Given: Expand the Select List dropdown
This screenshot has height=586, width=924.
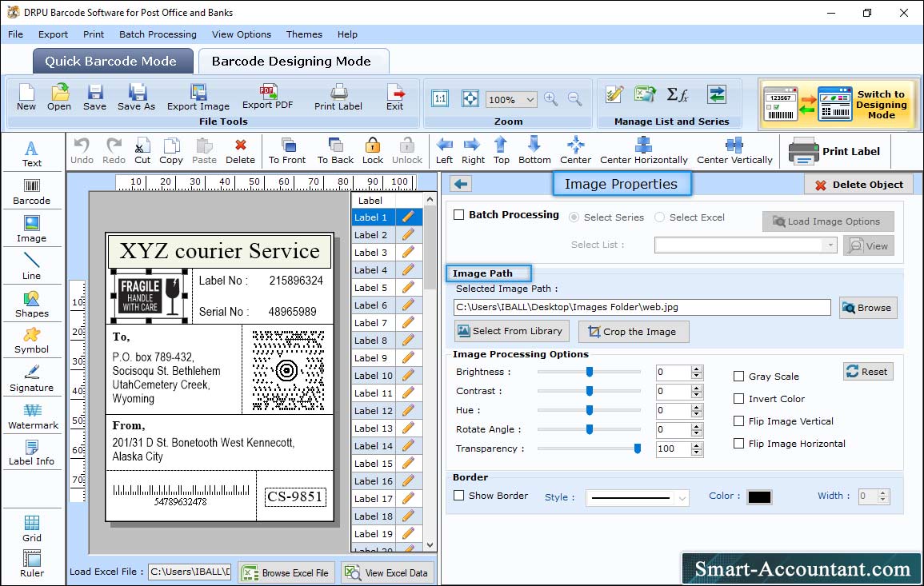Looking at the screenshot, I should click(x=830, y=245).
